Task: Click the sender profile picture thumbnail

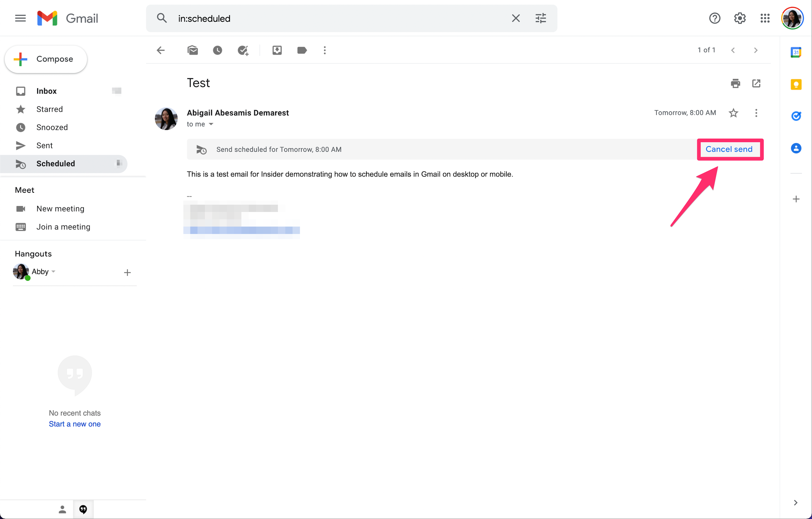Action: point(167,117)
